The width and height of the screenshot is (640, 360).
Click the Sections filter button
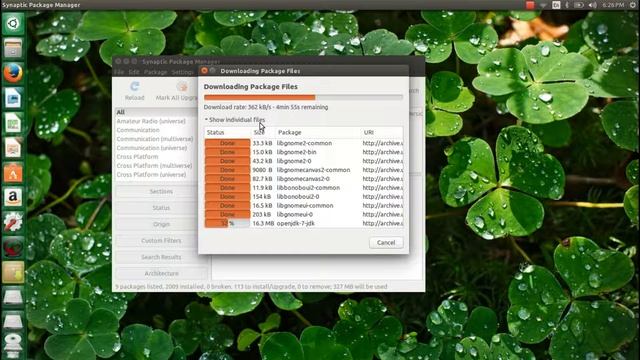pyautogui.click(x=161, y=191)
